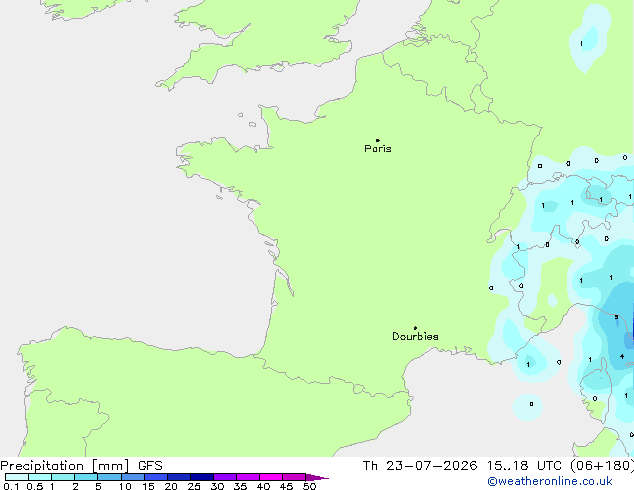
Task: Select the 2–5 mm legend swatch
Action: 86,477
